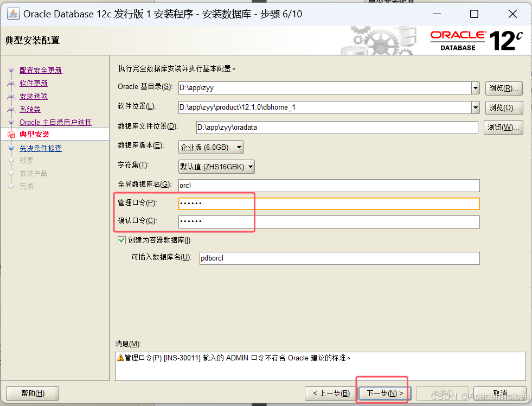Expand the 软件位置 dropdown arrow
The width and height of the screenshot is (532, 406).
[475, 107]
